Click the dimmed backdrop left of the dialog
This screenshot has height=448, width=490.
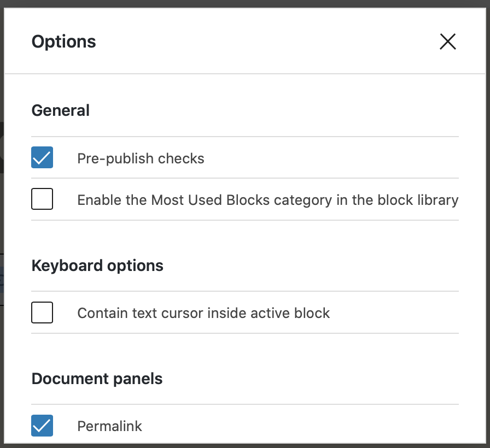pyautogui.click(x=2, y=219)
